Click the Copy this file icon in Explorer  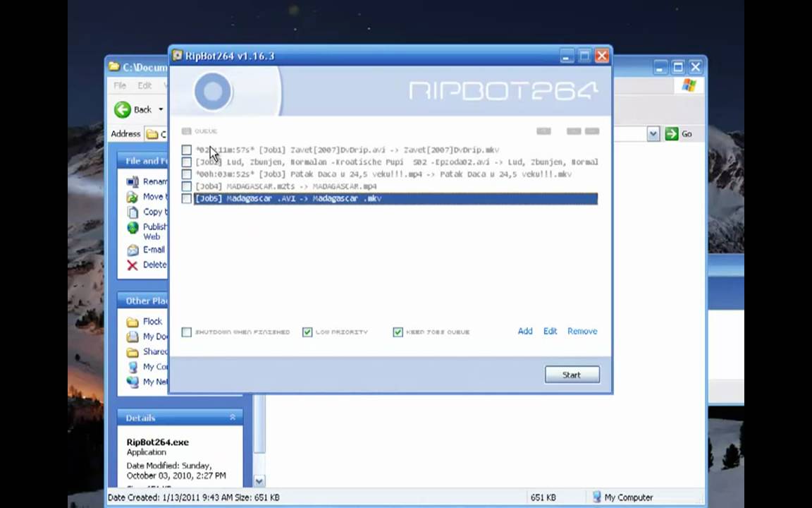point(133,212)
